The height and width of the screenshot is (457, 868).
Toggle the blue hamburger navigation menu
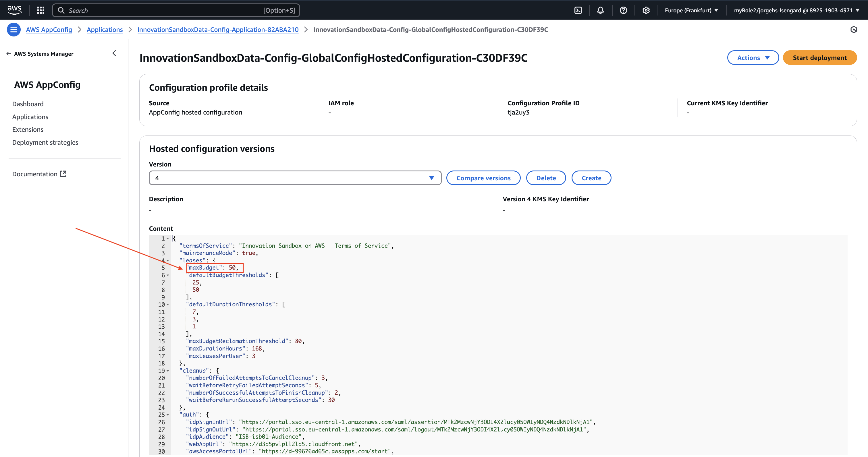[x=13, y=30]
